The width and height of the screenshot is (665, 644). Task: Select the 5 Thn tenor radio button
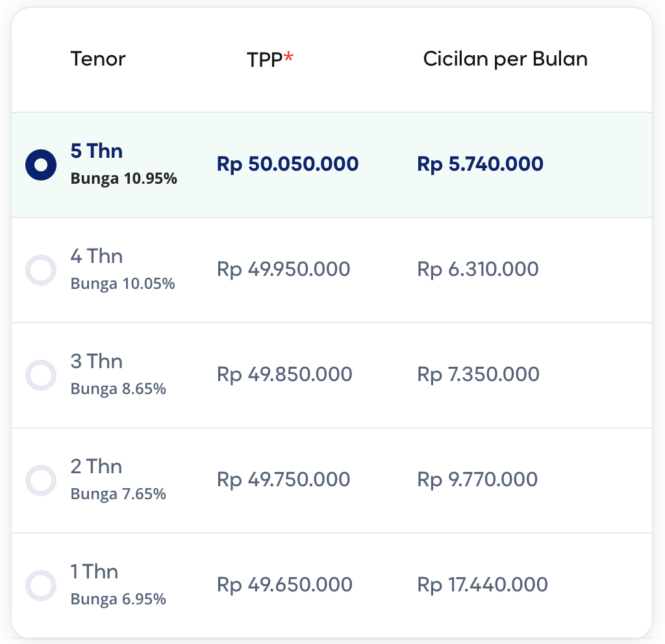41,165
